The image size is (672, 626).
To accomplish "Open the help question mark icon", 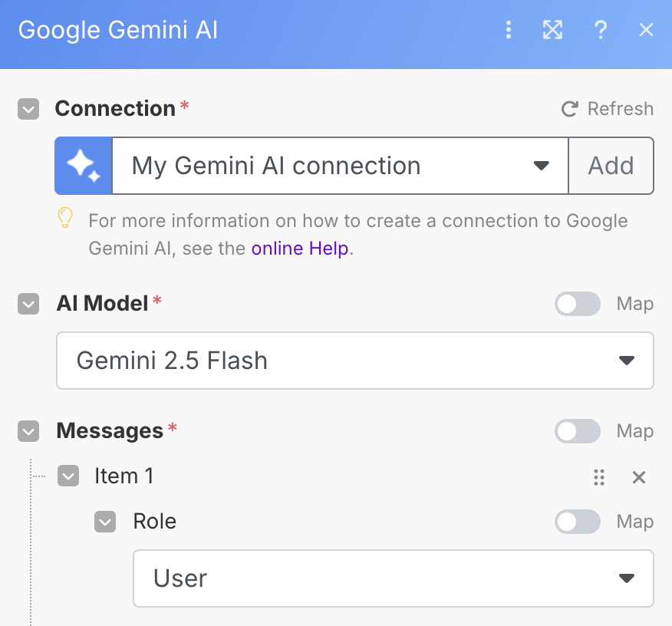I will point(601,30).
